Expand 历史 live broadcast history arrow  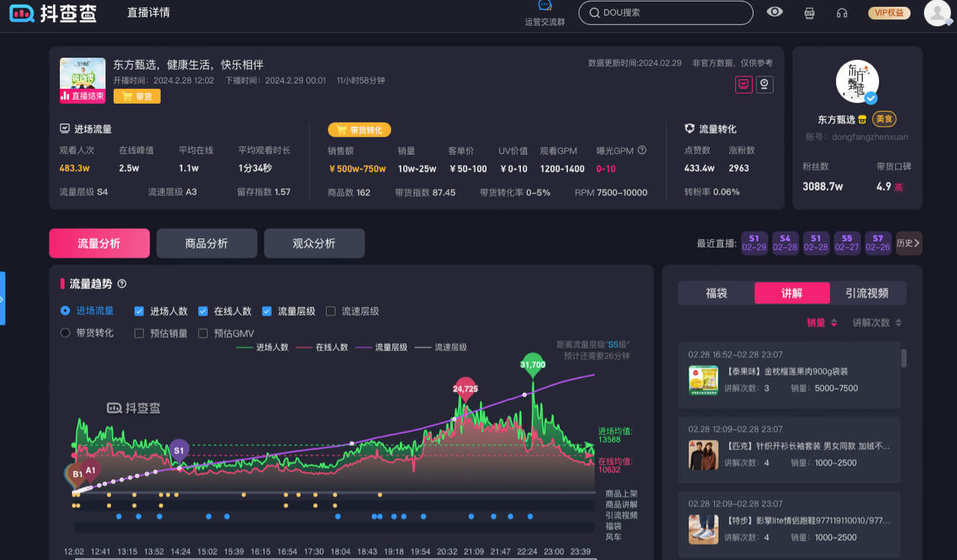908,243
